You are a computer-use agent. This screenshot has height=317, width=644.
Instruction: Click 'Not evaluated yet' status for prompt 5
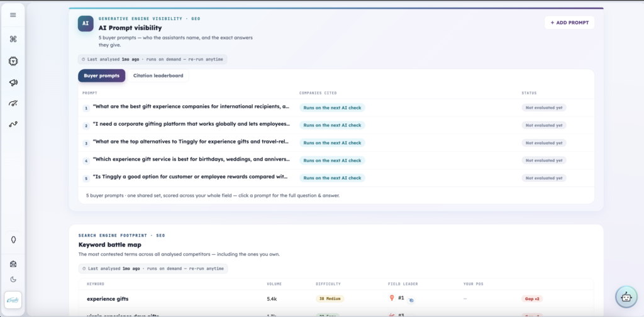[x=544, y=178]
